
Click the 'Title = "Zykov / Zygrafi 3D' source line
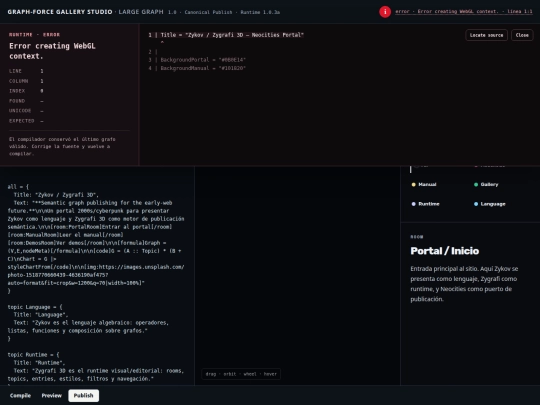pos(226,35)
